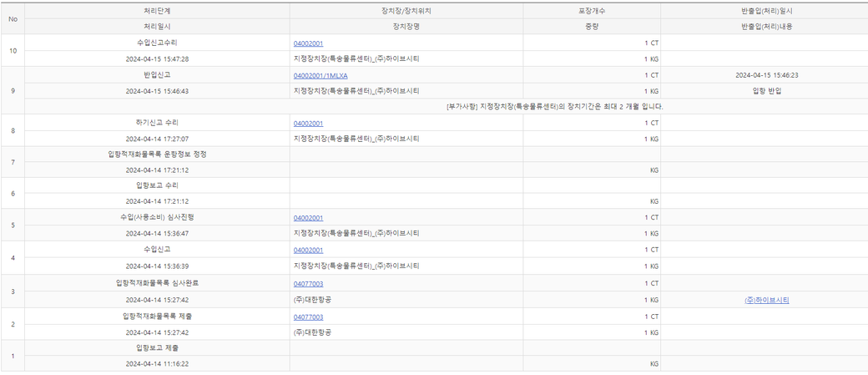Click the 포장개수 column header
Image resolution: width=868 pixels, height=375 pixels.
click(x=592, y=11)
